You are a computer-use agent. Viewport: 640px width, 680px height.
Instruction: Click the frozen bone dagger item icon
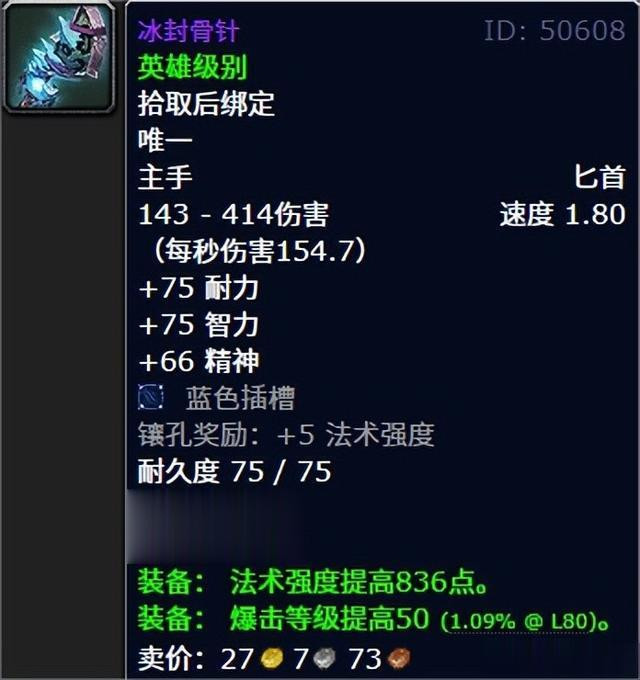59,57
